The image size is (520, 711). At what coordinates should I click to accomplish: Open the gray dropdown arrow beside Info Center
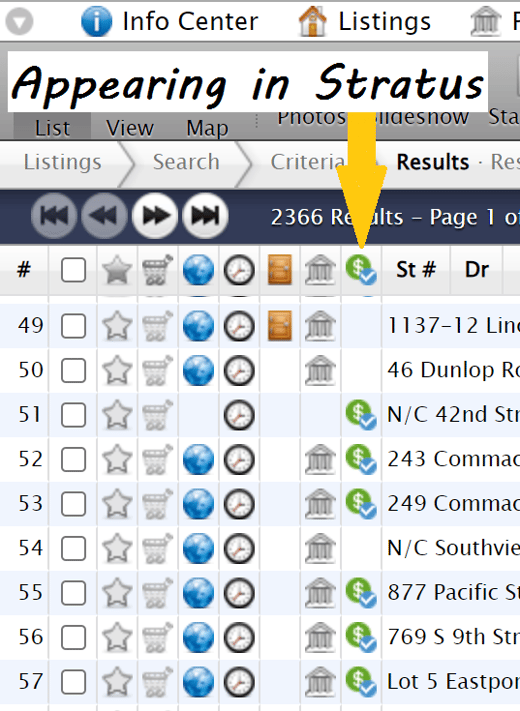tap(19, 21)
